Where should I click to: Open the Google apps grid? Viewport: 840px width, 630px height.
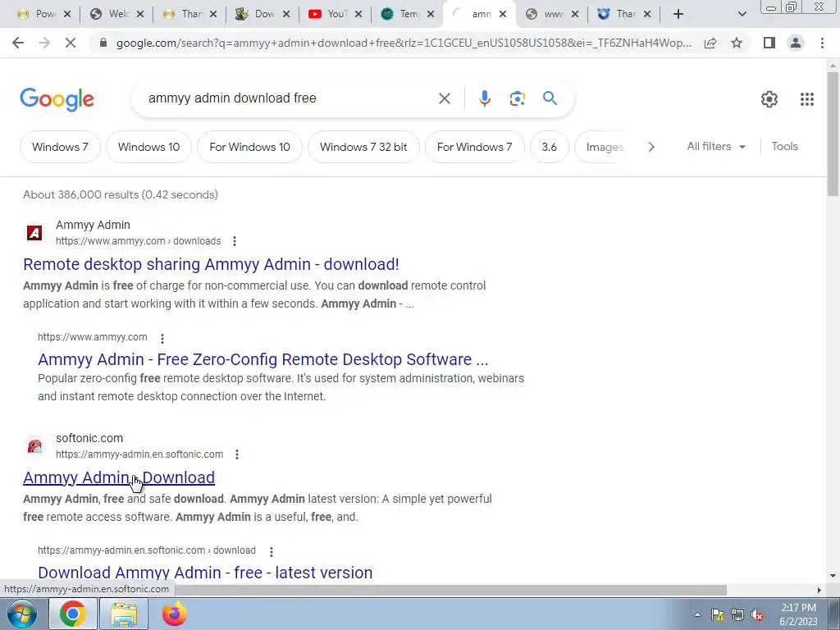[x=807, y=99]
